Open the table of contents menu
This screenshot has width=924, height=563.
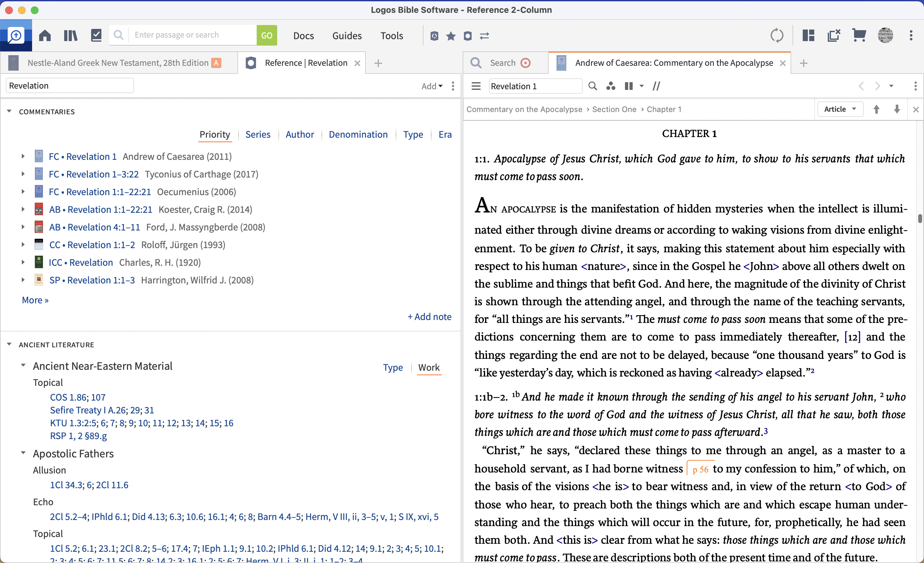(476, 86)
